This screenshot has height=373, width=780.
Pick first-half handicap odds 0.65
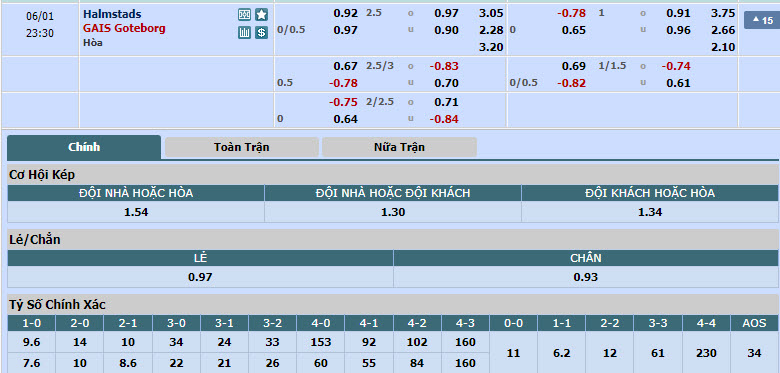(574, 30)
